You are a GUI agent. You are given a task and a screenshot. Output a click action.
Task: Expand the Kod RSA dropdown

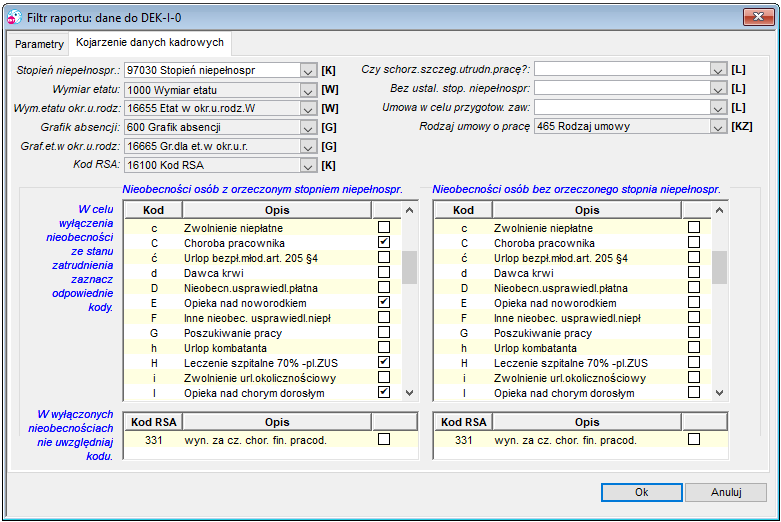tap(308, 165)
